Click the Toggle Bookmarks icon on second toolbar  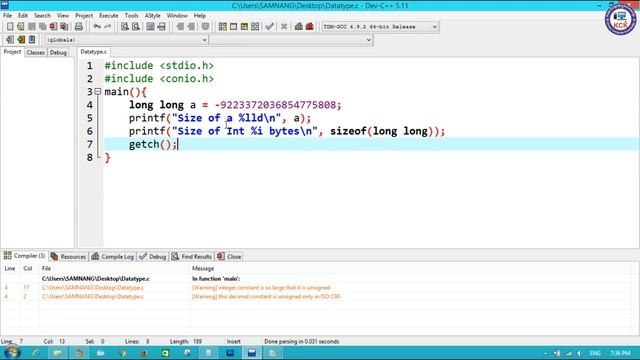click(21, 40)
